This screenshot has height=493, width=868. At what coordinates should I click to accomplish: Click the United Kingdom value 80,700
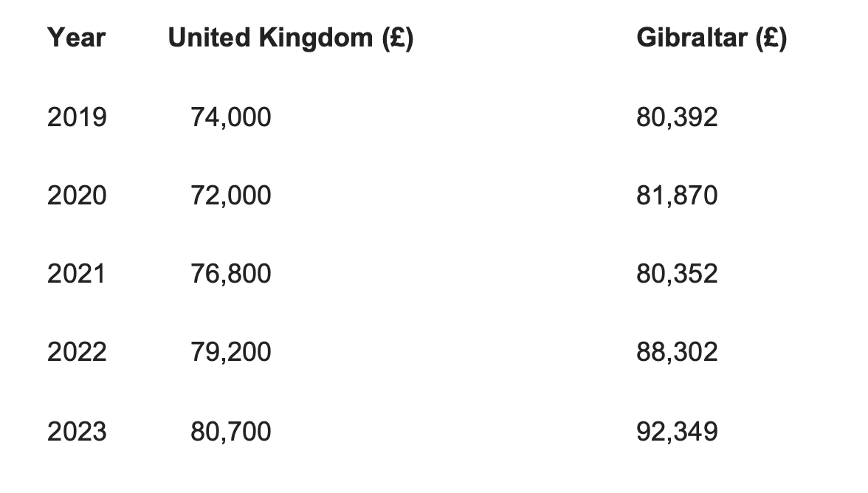[231, 432]
